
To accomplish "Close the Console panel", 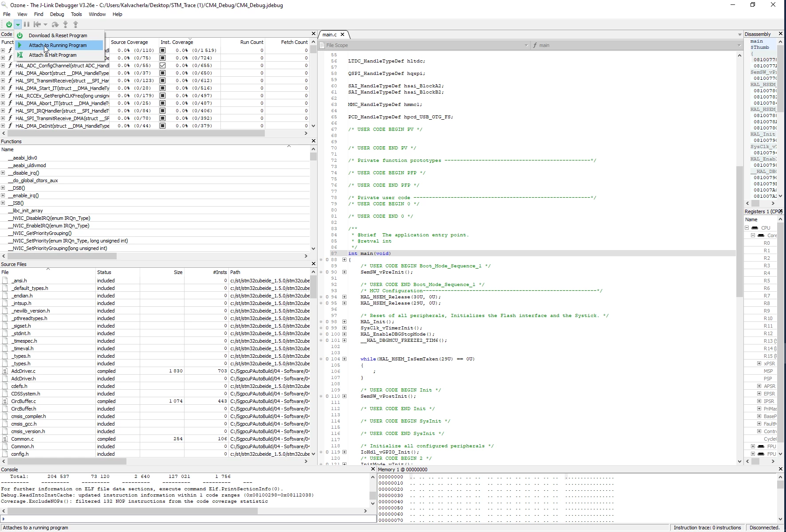I will point(373,469).
